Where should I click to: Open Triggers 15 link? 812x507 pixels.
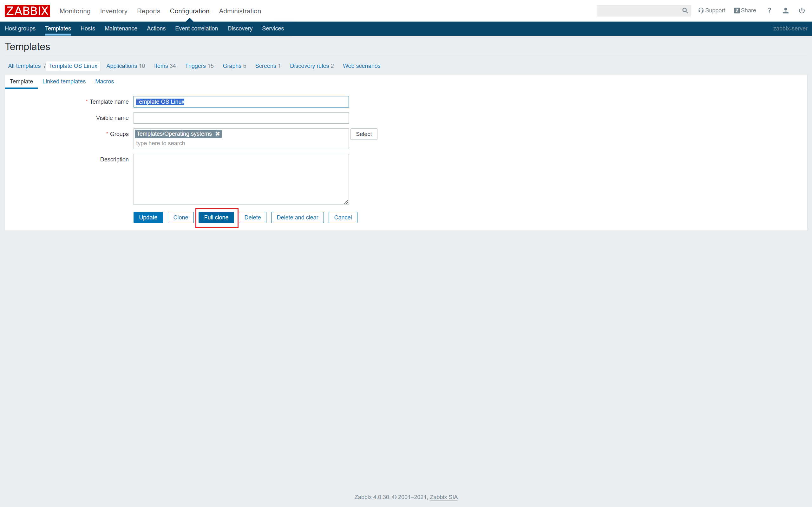(199, 66)
